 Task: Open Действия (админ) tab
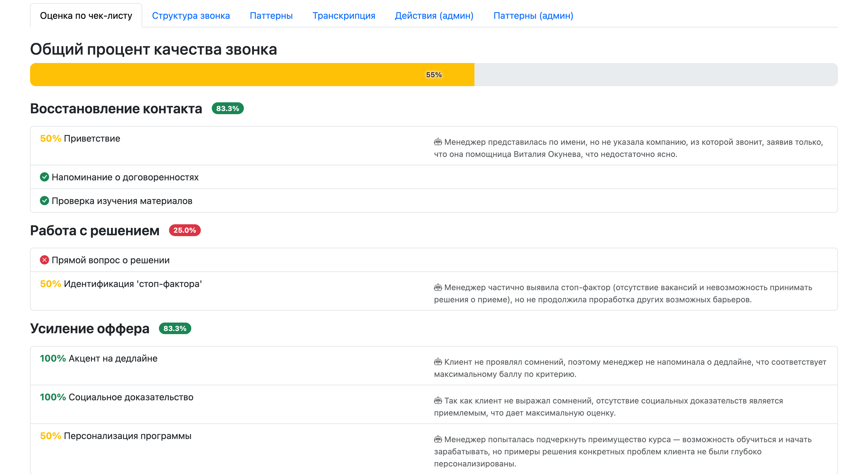(434, 16)
